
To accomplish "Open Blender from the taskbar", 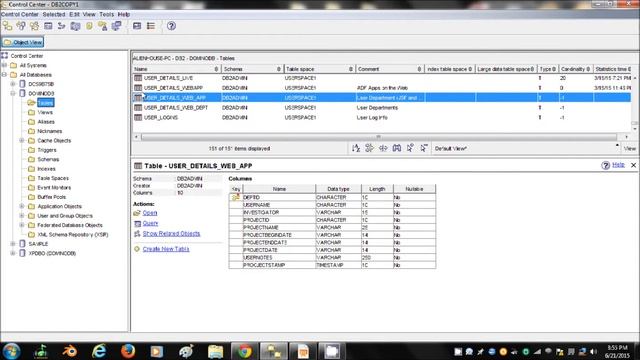I will [70, 351].
